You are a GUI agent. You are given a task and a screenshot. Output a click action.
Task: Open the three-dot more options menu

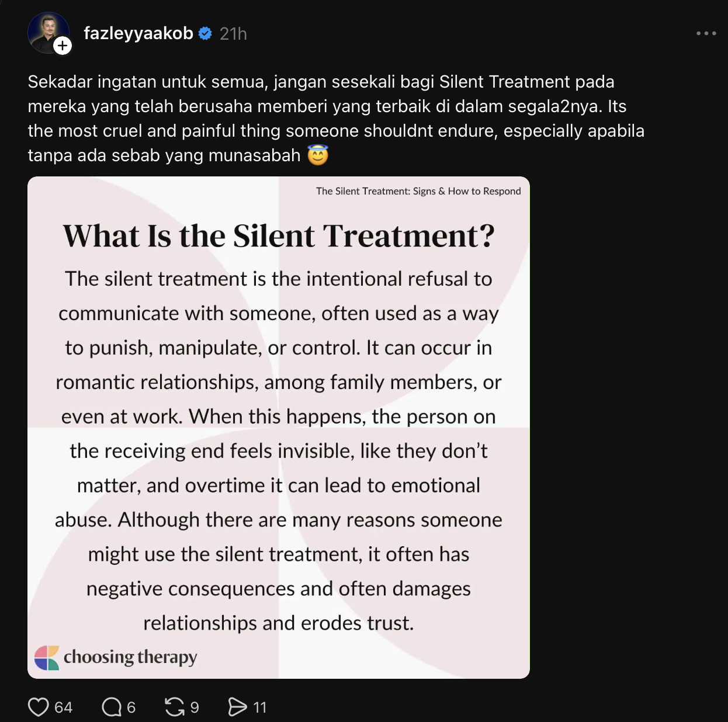point(706,33)
